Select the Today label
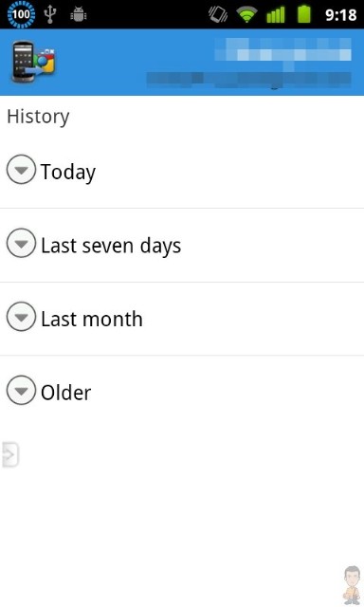 click(68, 173)
